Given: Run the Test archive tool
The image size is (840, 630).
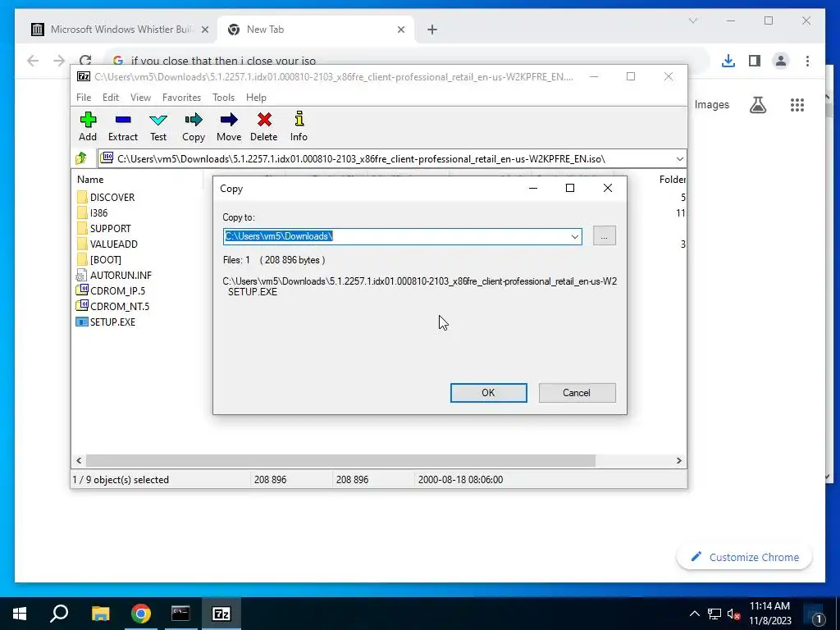Looking at the screenshot, I should tap(158, 126).
